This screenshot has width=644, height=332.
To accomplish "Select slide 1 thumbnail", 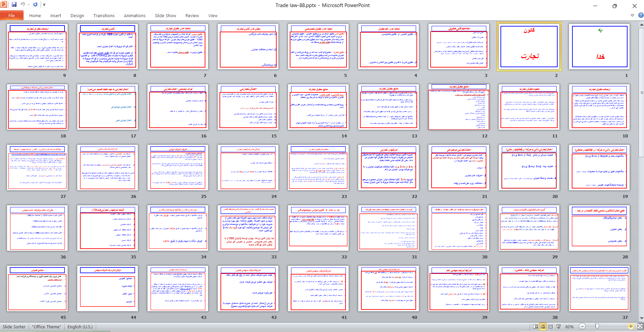I will pos(599,47).
